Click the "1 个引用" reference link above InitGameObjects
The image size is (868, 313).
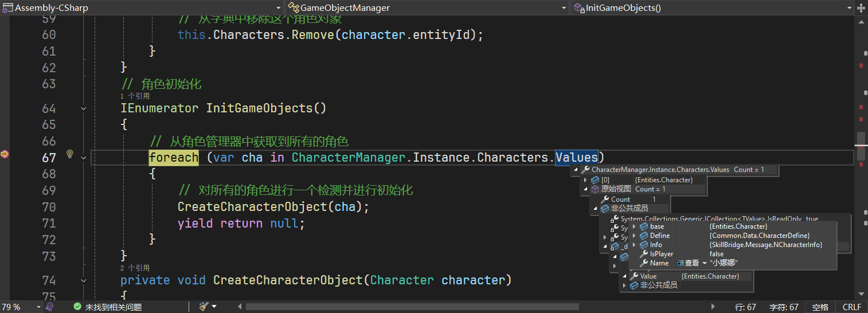point(135,96)
